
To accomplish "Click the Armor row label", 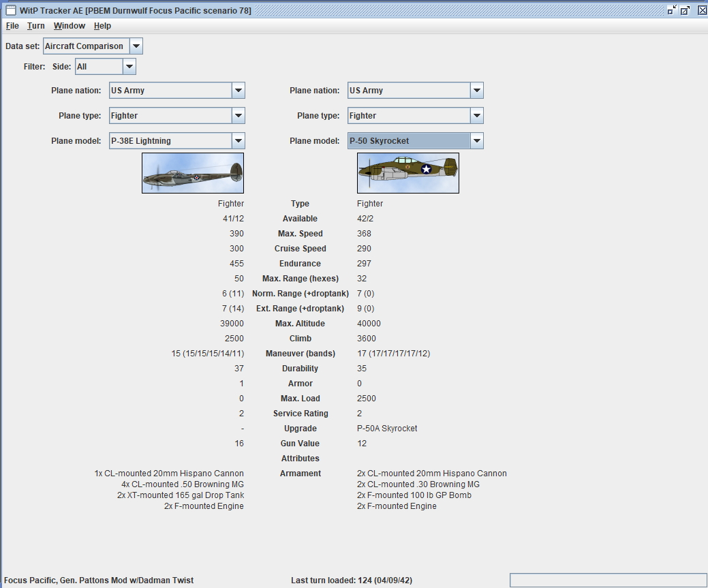I will tap(301, 384).
